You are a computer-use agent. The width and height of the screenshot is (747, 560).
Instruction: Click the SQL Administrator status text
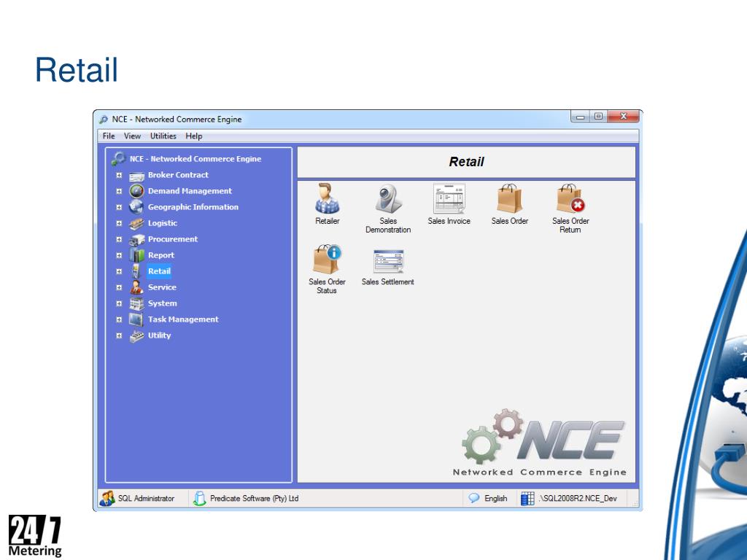pos(146,499)
